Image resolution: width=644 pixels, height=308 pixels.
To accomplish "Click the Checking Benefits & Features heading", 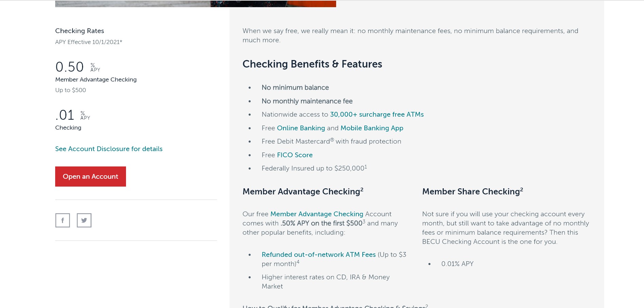I will [x=312, y=64].
